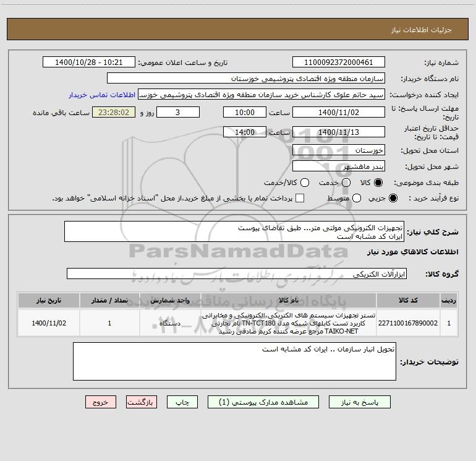This screenshot has height=461, width=476.
Task: Click the quantity cell showing 1
Action: point(109,323)
